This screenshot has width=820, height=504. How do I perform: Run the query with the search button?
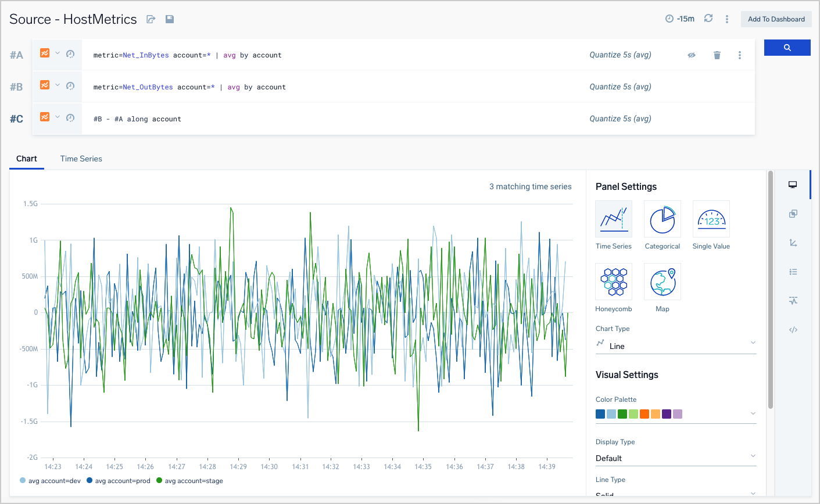tap(787, 48)
